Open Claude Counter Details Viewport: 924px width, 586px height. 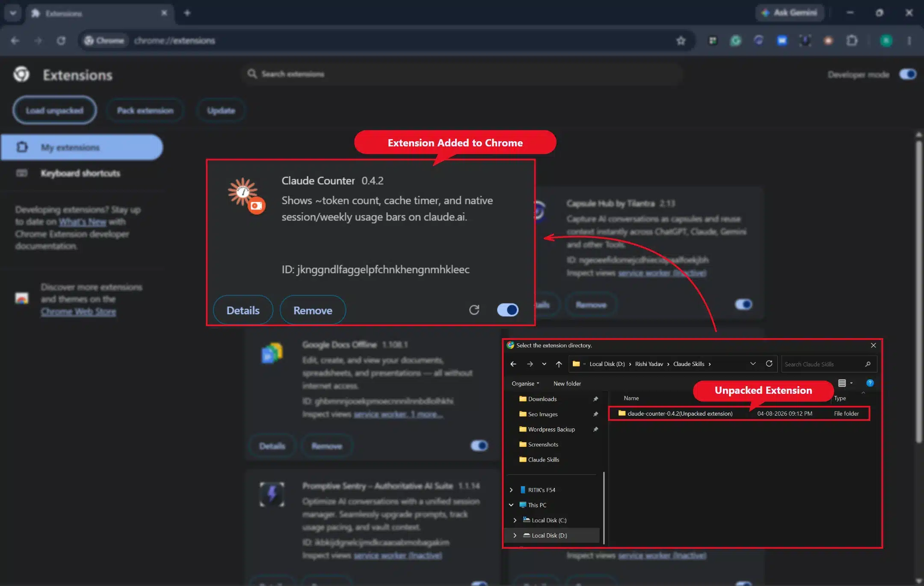click(x=243, y=310)
